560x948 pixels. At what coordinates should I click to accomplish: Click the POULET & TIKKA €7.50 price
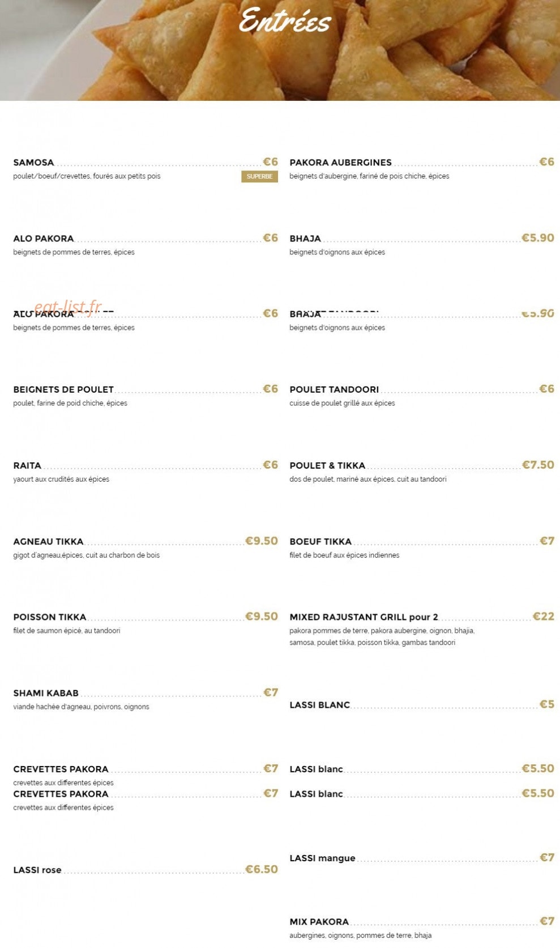(538, 465)
